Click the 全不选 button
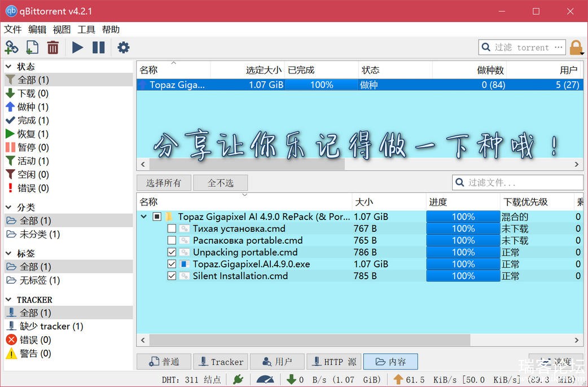Image resolution: width=588 pixels, height=387 pixels. tap(221, 183)
